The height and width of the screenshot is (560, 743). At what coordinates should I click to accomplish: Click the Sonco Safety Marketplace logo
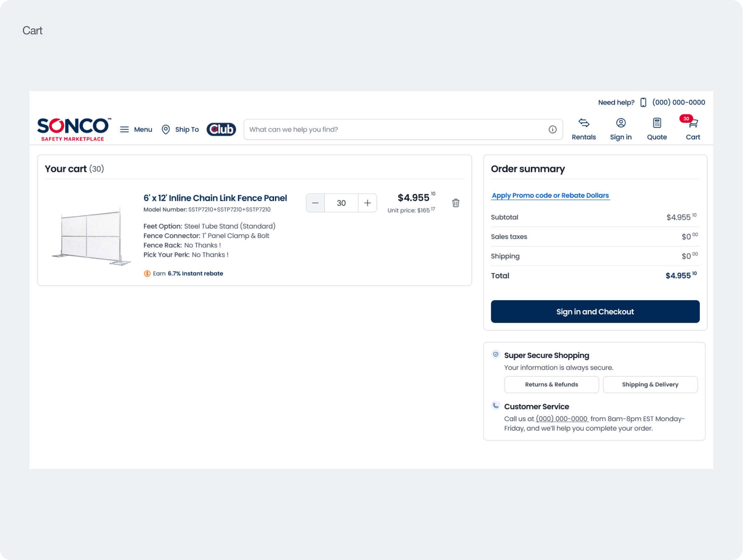tap(73, 129)
